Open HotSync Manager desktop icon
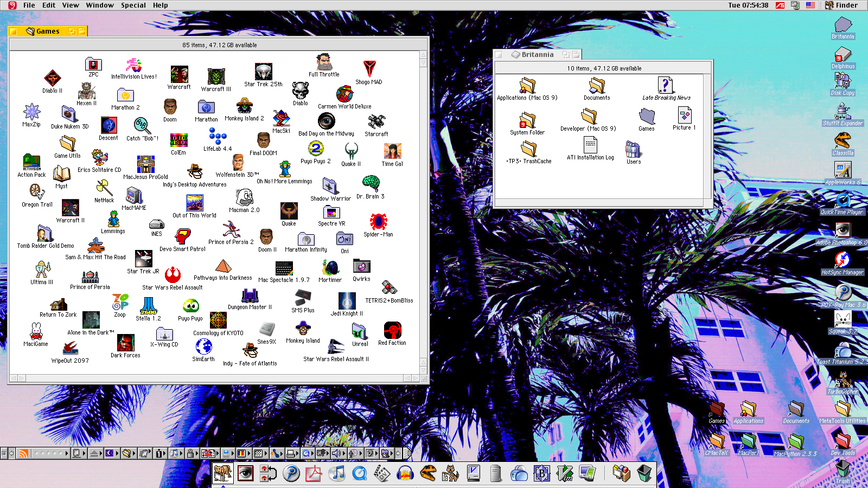The width and height of the screenshot is (868, 488). [x=843, y=260]
